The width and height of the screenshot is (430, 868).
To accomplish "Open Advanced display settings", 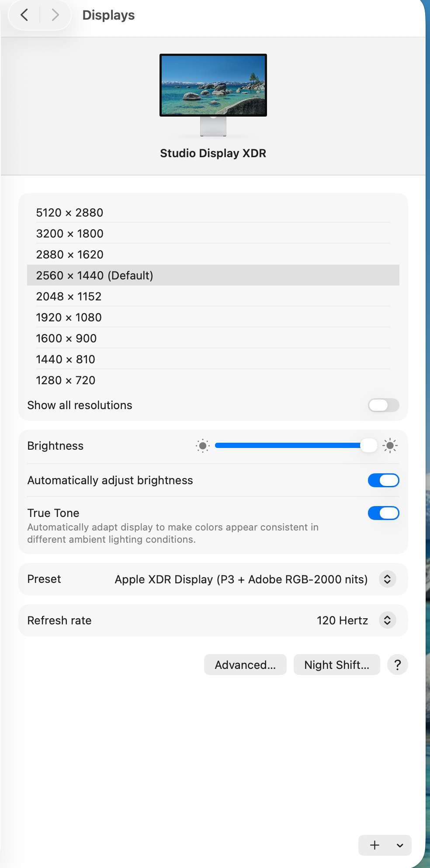I will 245,665.
